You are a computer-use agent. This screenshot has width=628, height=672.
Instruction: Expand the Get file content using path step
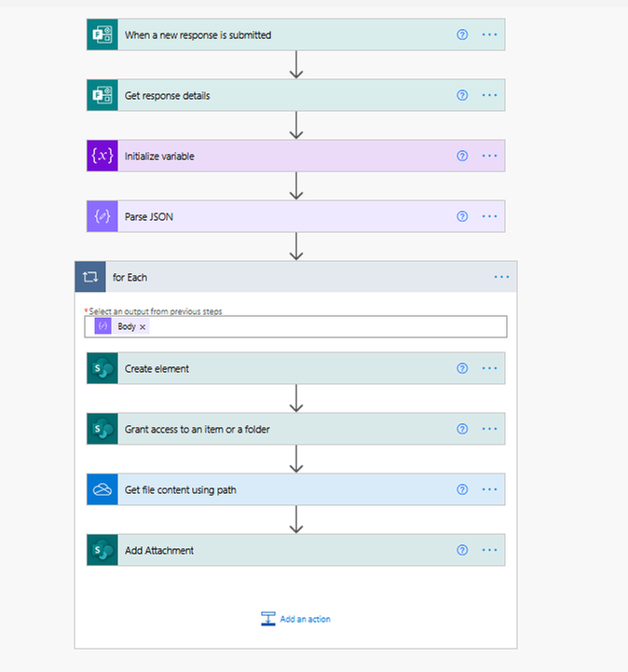[x=280, y=489]
